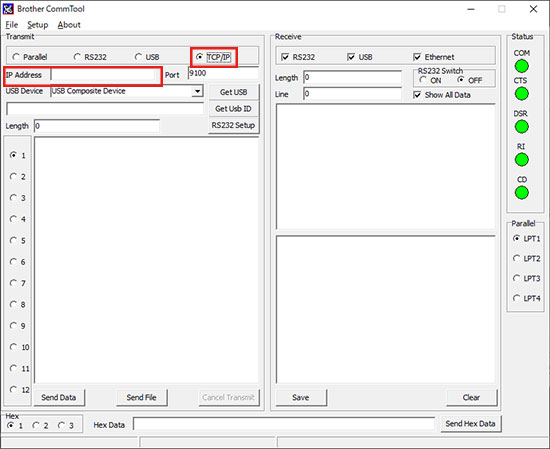Select transmit buffer 5 radio button
This screenshot has height=449, width=550.
click(x=13, y=240)
